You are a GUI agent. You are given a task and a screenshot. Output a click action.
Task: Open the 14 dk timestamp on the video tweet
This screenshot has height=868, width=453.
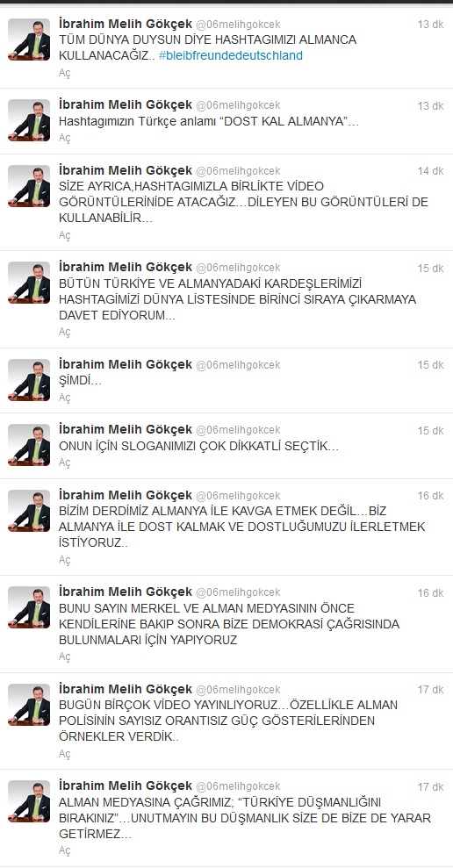click(x=430, y=171)
